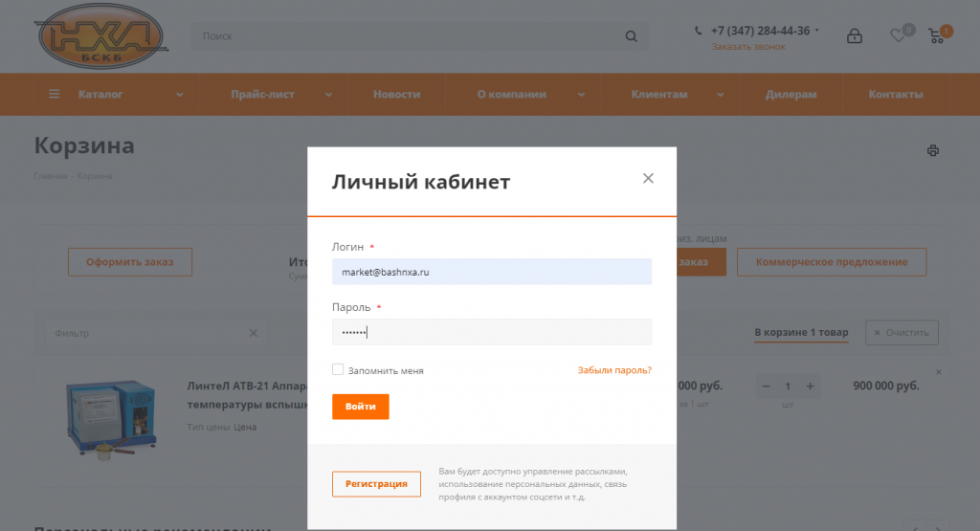Follow the Забыли пароль? link
This screenshot has height=531, width=980.
(614, 370)
